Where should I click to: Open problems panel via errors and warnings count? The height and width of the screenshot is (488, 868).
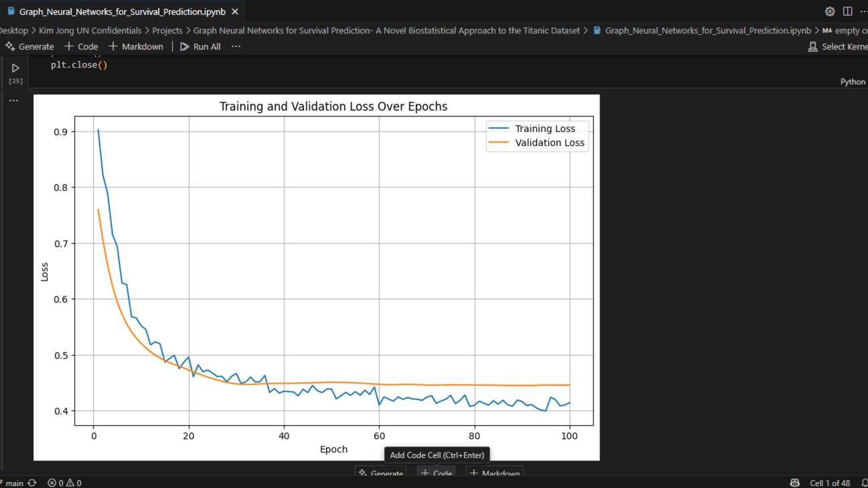(x=64, y=483)
